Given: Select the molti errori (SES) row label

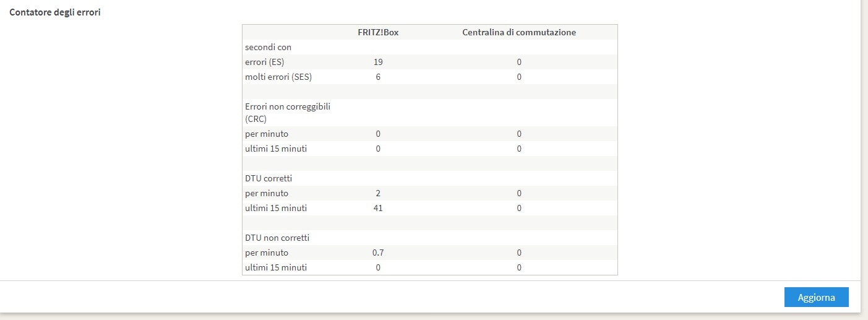Looking at the screenshot, I should (x=278, y=77).
